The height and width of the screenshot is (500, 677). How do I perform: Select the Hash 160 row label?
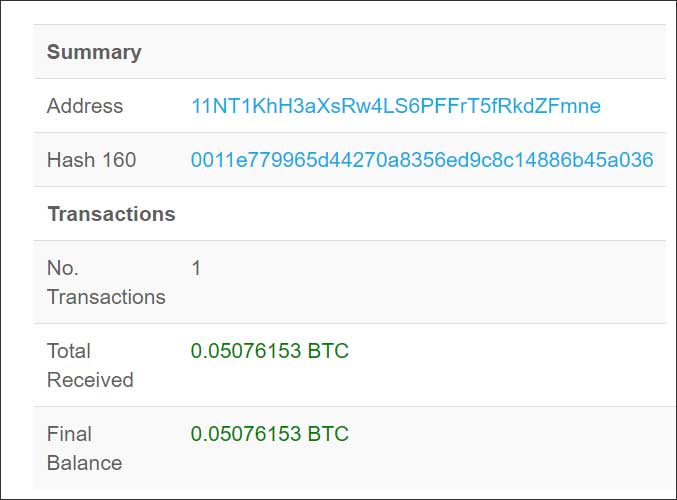click(92, 160)
